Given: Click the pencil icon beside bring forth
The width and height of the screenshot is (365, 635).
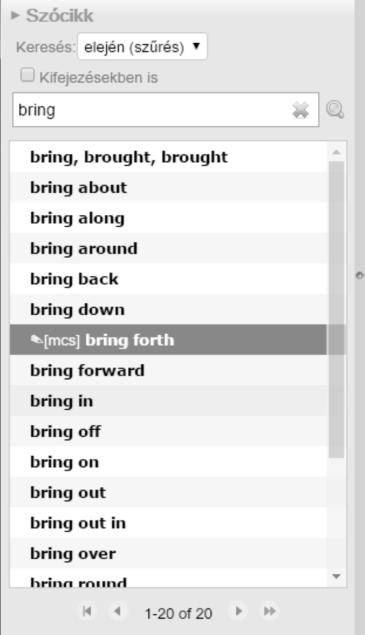Looking at the screenshot, I should point(36,340).
